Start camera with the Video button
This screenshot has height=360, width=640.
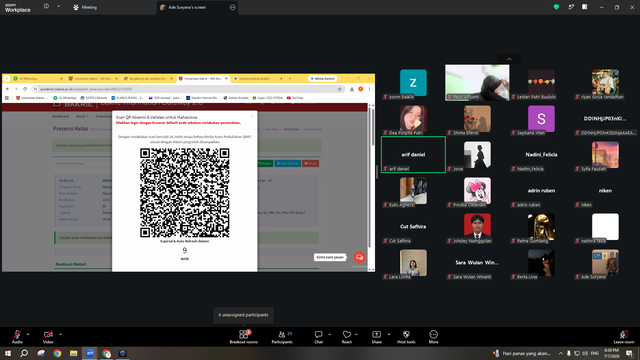[48, 337]
